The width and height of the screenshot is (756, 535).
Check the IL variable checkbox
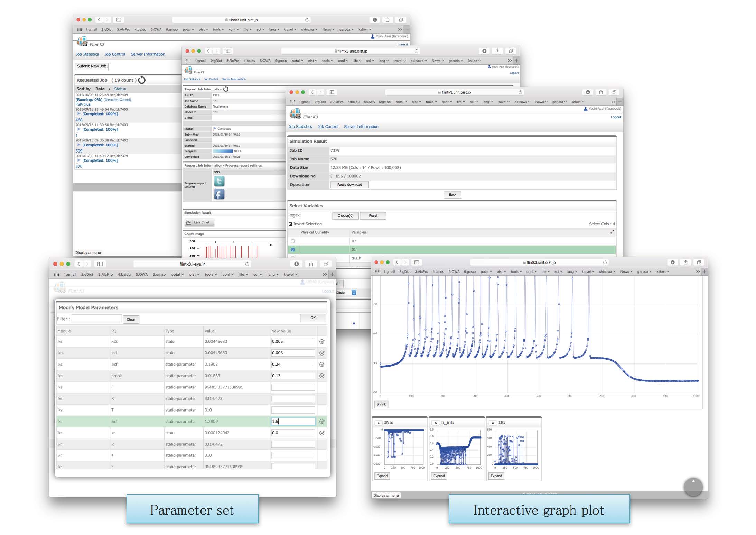tap(293, 241)
